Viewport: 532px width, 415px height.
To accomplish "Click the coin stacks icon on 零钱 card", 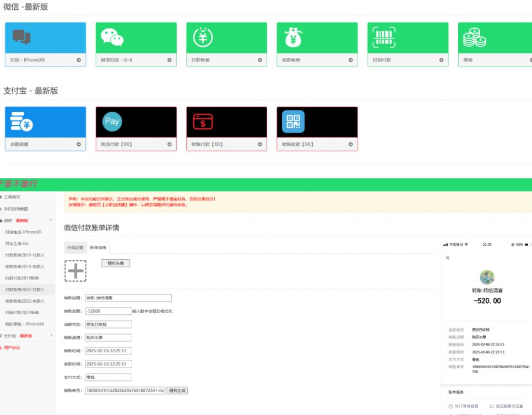I will point(474,37).
